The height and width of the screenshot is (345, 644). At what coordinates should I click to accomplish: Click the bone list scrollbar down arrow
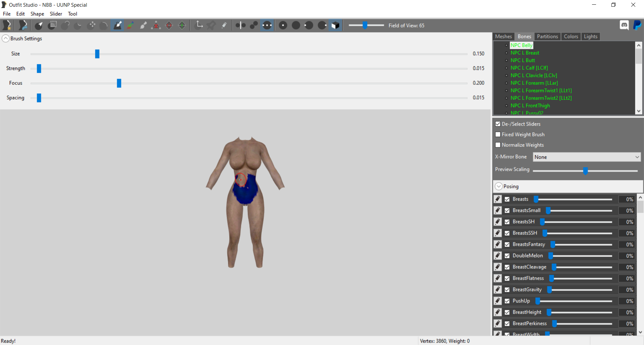639,111
